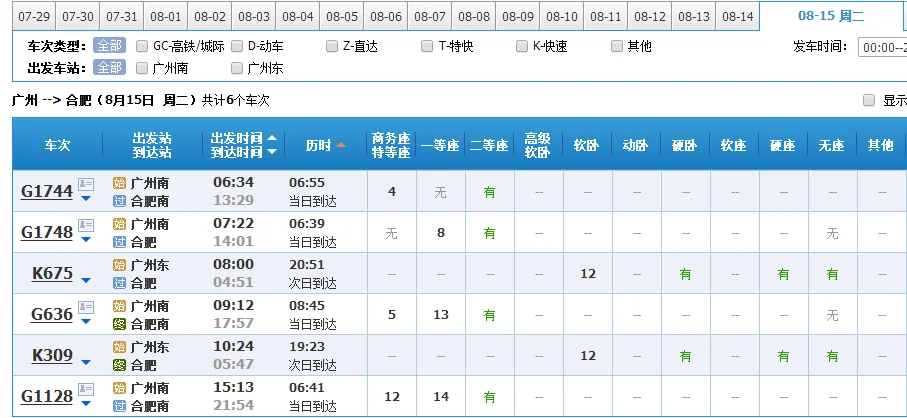Click G1748 first class count 8
Viewport: 907px width, 418px height.
click(441, 232)
